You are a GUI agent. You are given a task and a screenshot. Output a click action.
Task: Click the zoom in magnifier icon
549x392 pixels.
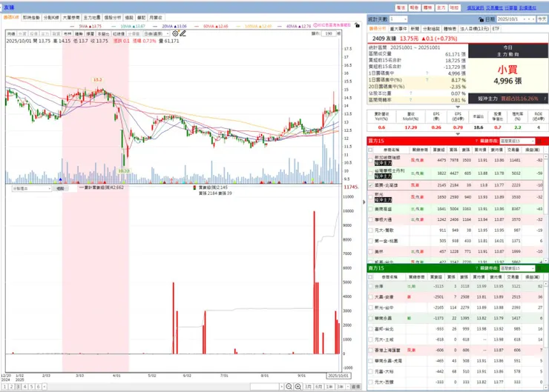tap(297, 386)
